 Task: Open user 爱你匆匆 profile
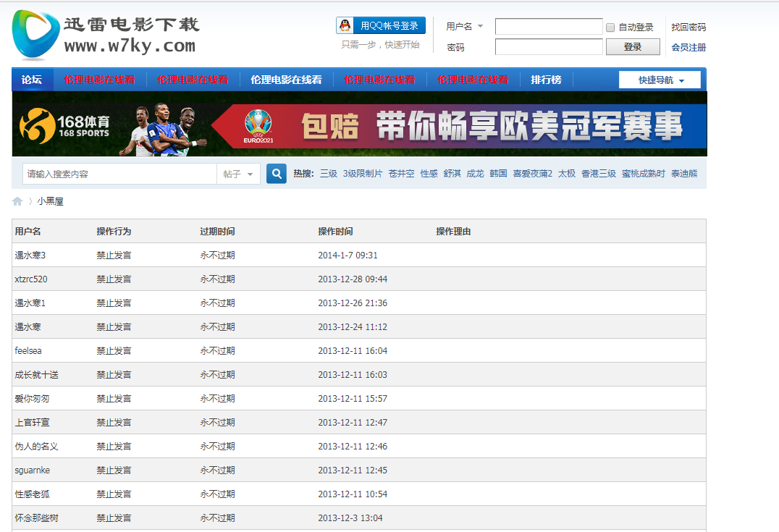(33, 398)
